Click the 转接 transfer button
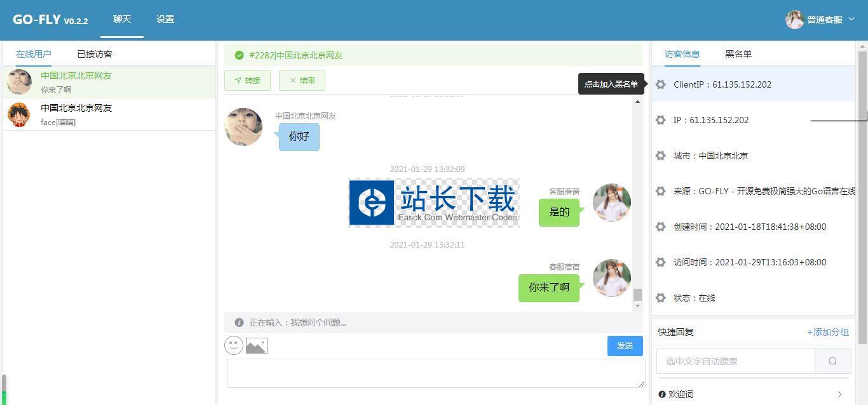Viewport: 868px width, 405px height. 247,81
